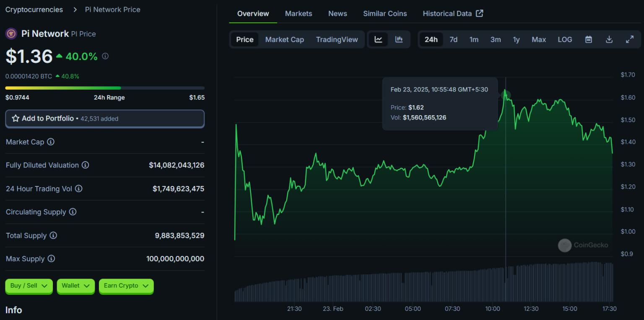
Task: Switch chart to candlestick view
Action: [398, 39]
